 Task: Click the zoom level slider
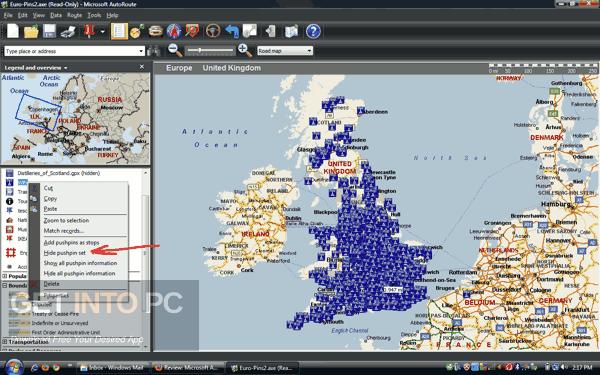coord(210,50)
